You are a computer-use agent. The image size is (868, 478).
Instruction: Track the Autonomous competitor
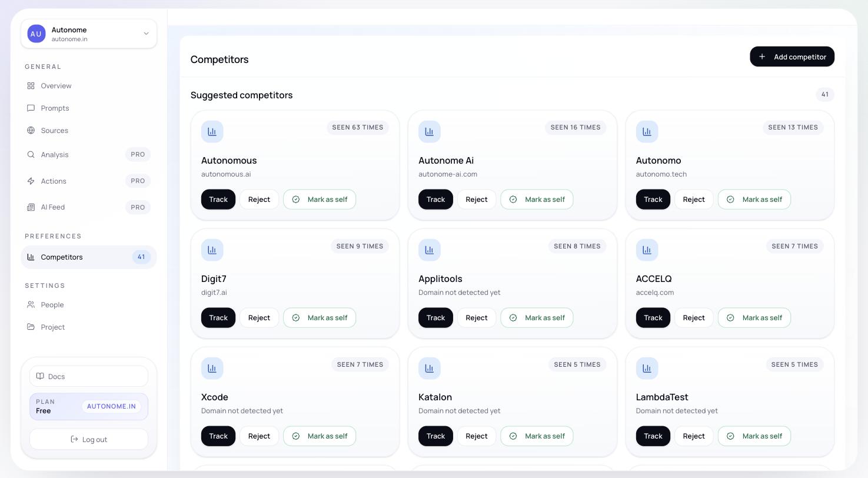point(218,200)
